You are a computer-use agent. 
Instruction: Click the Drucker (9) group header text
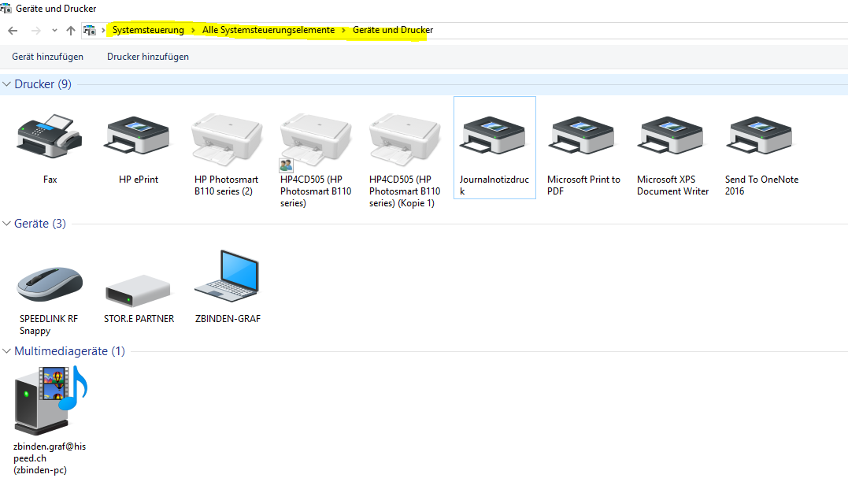click(x=43, y=84)
